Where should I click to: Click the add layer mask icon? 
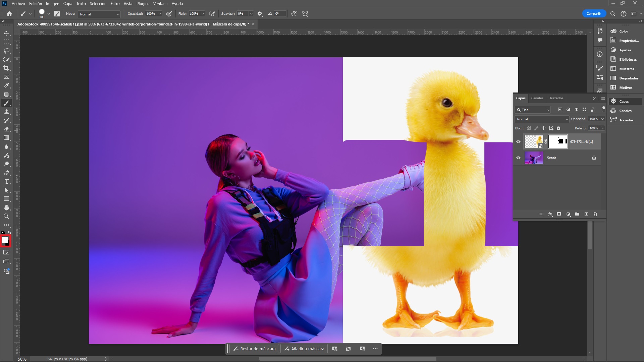click(559, 214)
